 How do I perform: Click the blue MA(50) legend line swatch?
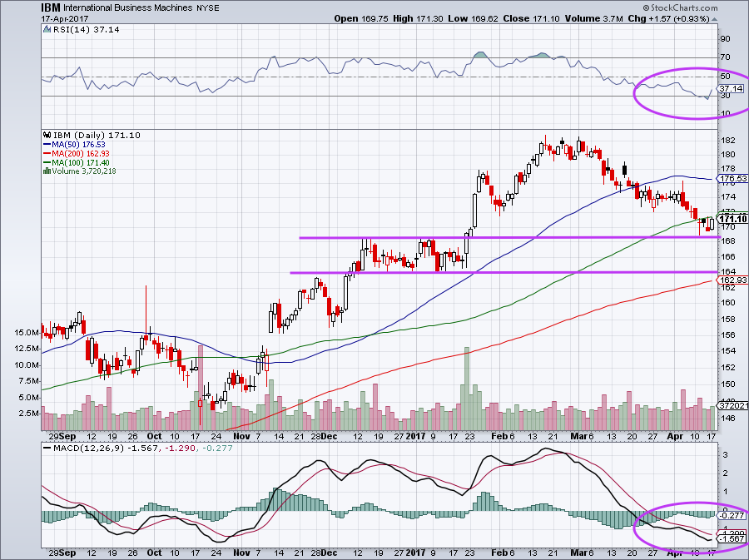click(x=47, y=144)
